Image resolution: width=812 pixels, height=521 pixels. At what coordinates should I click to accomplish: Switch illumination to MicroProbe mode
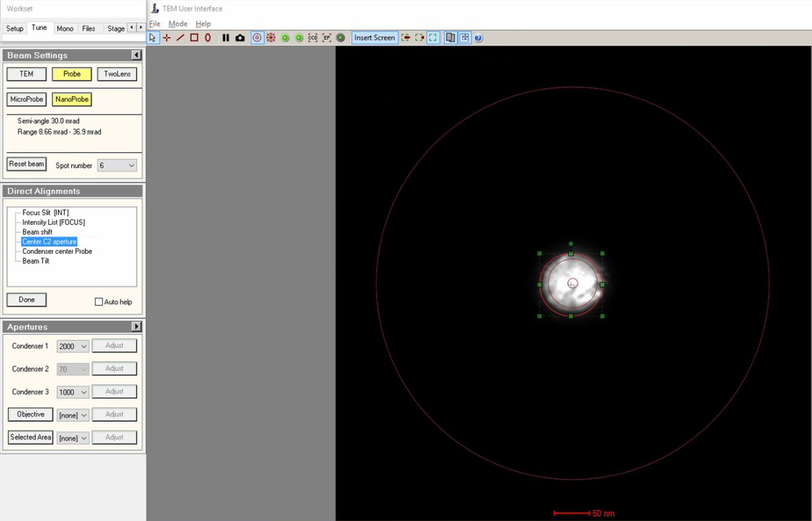pos(26,99)
